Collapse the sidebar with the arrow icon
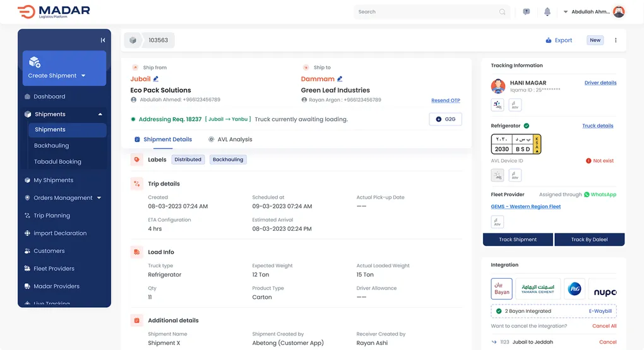Screen dimensions: 644x350 pos(103,40)
